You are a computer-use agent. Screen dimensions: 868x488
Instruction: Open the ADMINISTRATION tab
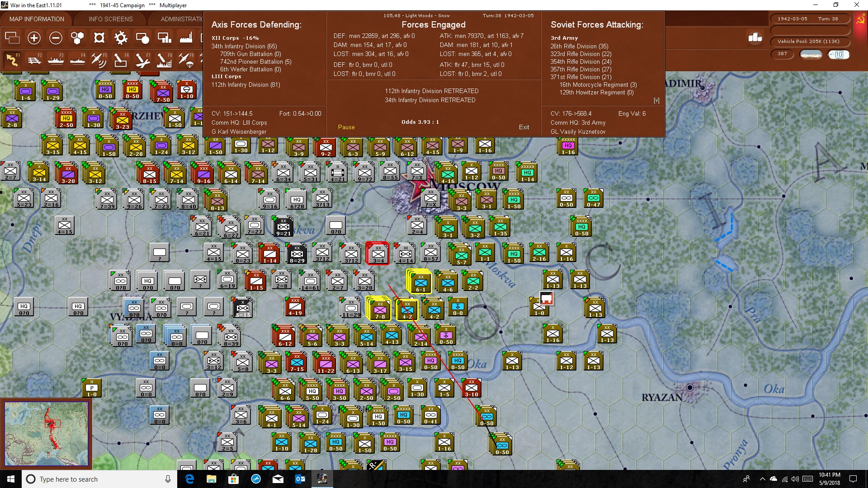(x=182, y=19)
